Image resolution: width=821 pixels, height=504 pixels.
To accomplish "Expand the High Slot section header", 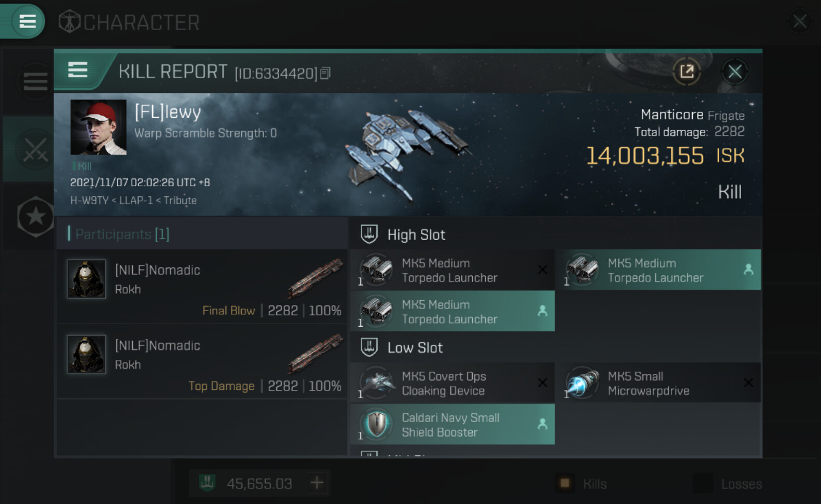I will pos(416,235).
